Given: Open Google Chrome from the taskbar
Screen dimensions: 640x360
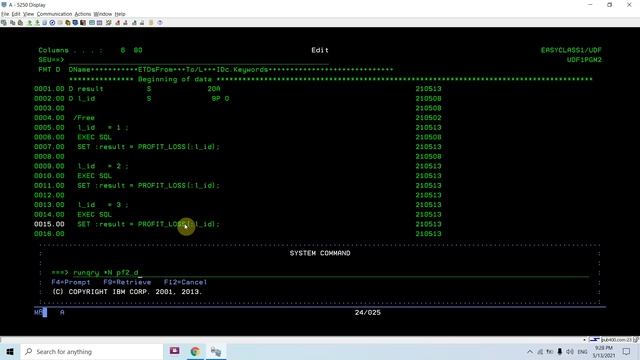Looking at the screenshot, I should coord(195,351).
